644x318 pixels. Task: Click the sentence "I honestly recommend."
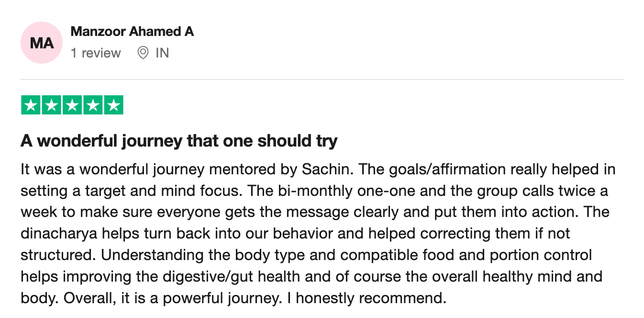[x=366, y=298]
